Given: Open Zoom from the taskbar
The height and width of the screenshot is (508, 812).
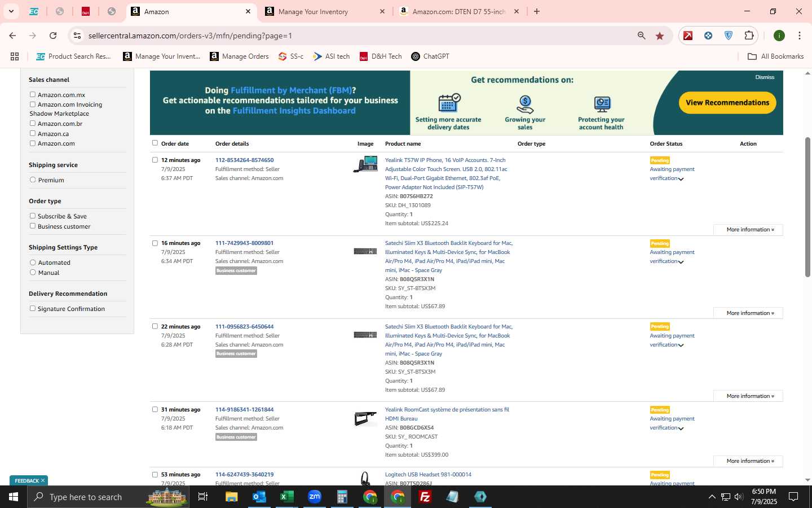Looking at the screenshot, I should tap(315, 497).
